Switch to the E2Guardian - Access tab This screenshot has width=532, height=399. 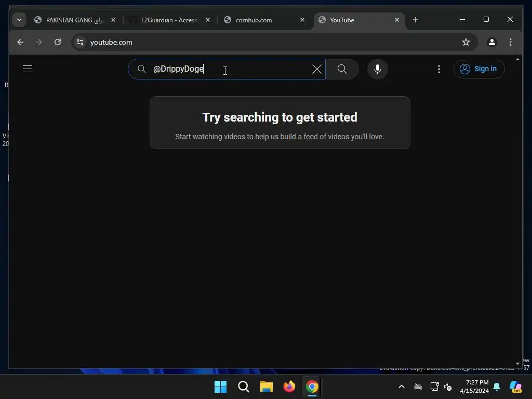(x=169, y=20)
